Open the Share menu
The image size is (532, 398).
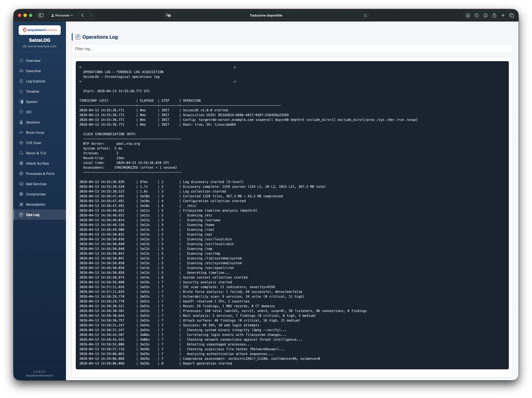[494, 15]
